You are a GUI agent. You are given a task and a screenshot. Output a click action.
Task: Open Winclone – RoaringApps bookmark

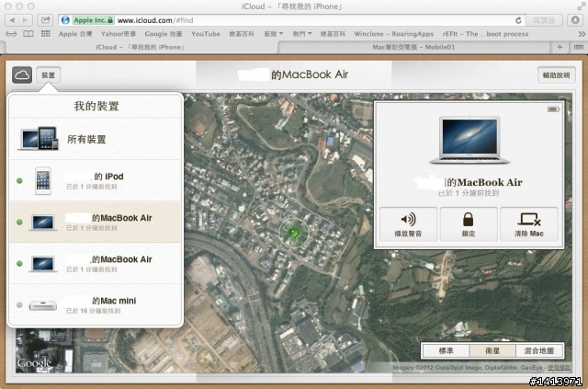(x=394, y=34)
